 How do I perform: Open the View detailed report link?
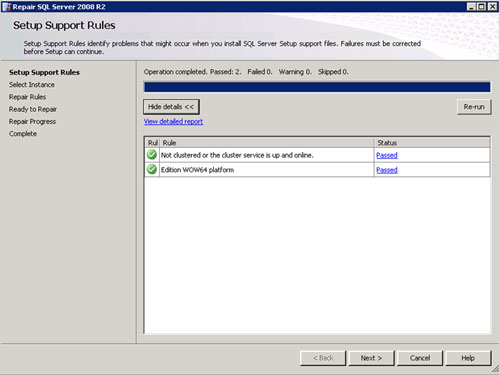click(173, 121)
